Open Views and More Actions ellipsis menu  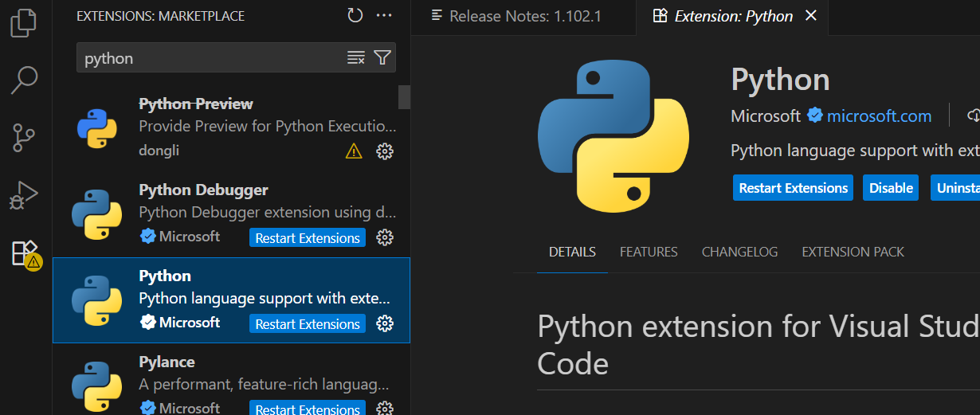(384, 15)
